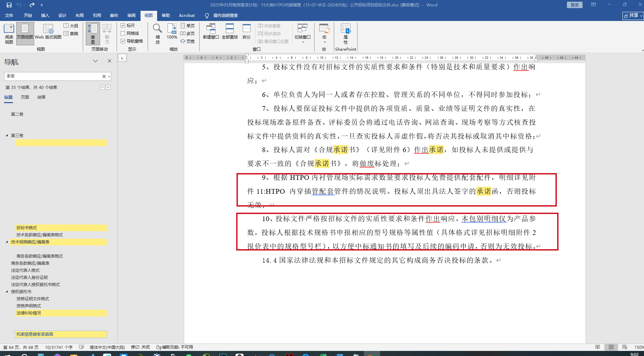
Task: Jump to 法律纠纷情况 heading
Action: 61,313
